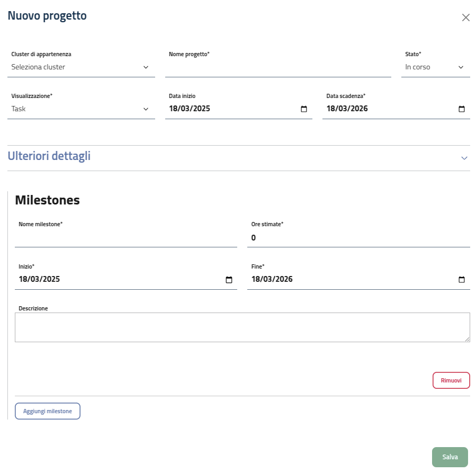Viewport: 476px width, 472px height.
Task: Focus the Ore stimate field
Action: (358, 238)
